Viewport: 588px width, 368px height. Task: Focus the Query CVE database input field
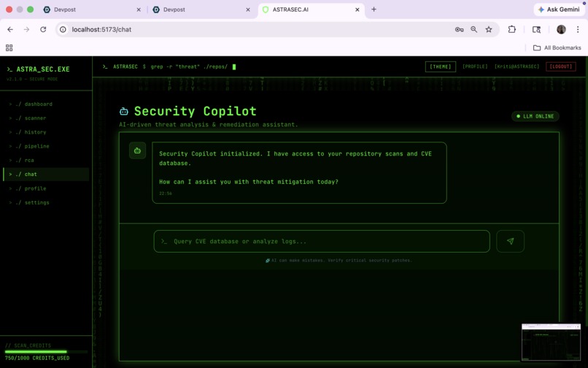coord(322,241)
